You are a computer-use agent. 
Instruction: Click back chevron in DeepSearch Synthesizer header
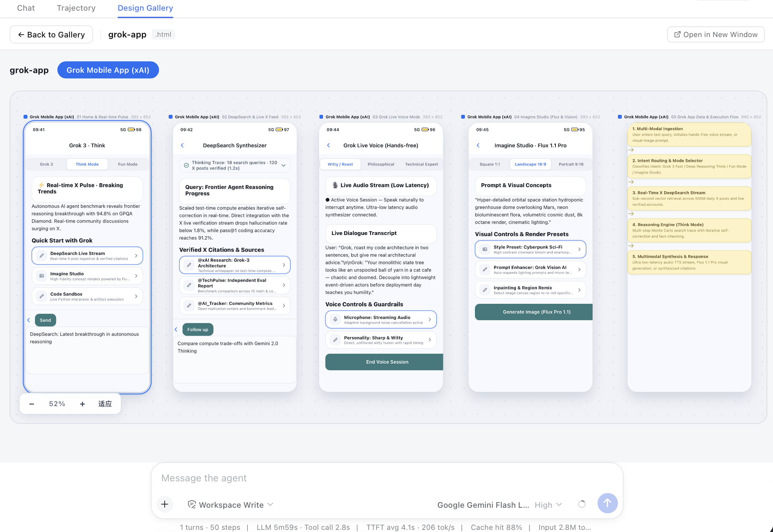tap(182, 145)
